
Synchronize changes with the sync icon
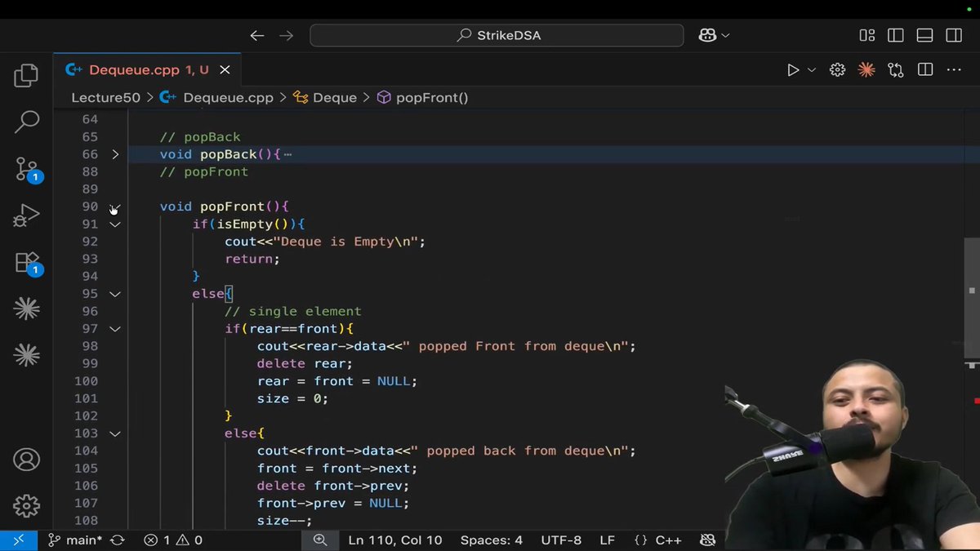pos(117,540)
